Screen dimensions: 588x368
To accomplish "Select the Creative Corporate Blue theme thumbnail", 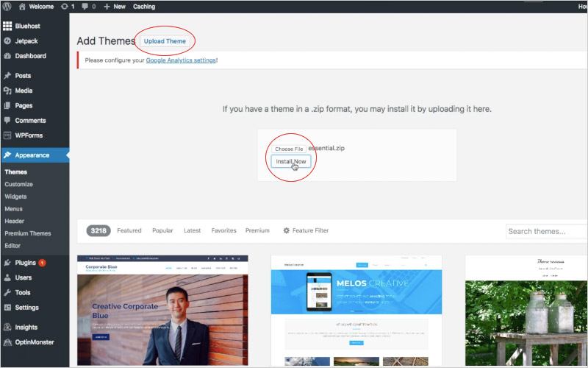I will 162,310.
